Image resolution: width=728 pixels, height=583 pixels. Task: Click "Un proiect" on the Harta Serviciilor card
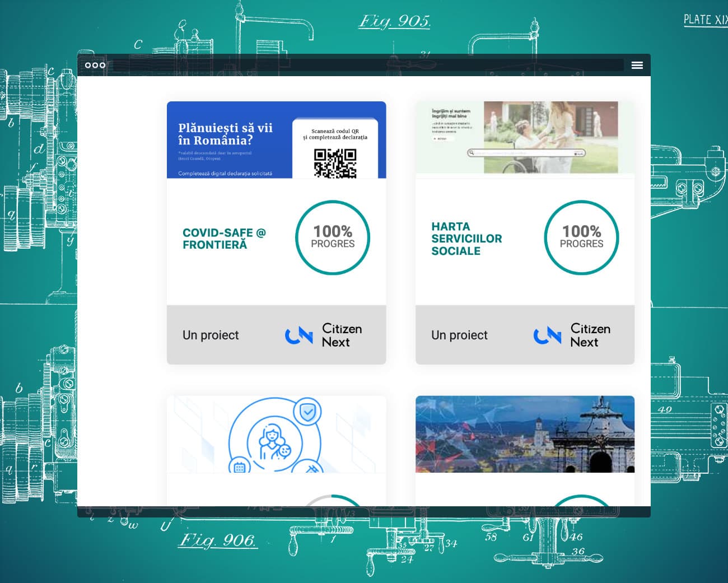click(x=459, y=335)
